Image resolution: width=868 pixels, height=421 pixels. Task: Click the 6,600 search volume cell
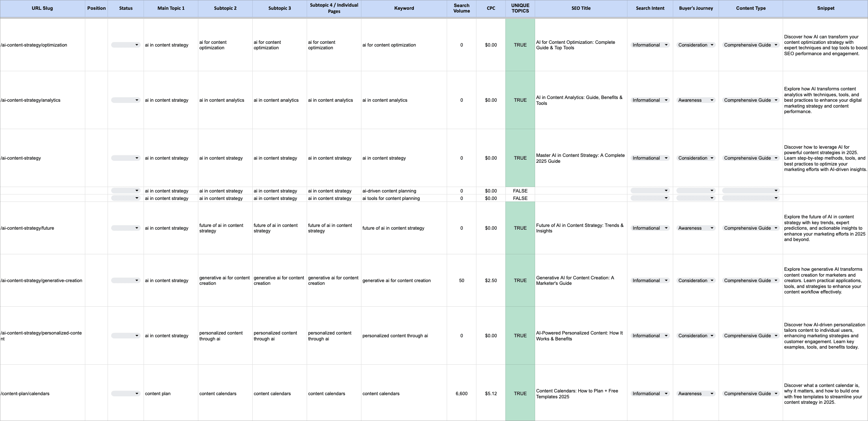pyautogui.click(x=462, y=394)
